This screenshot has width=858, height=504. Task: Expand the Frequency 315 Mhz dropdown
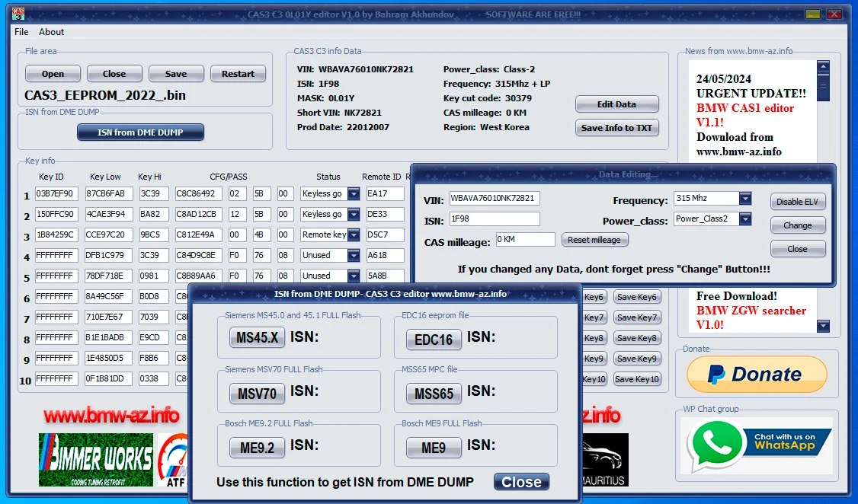(x=744, y=199)
